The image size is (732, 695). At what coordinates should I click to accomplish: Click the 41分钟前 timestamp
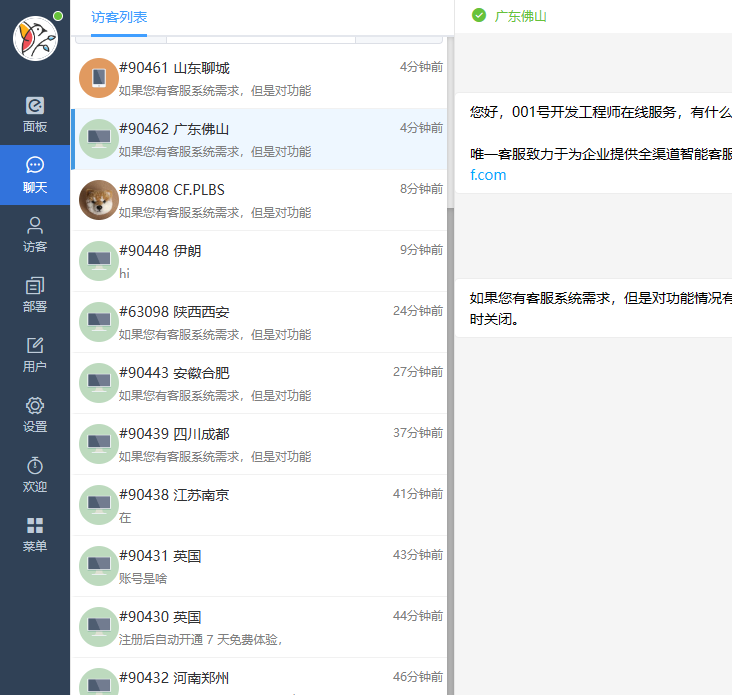point(418,494)
